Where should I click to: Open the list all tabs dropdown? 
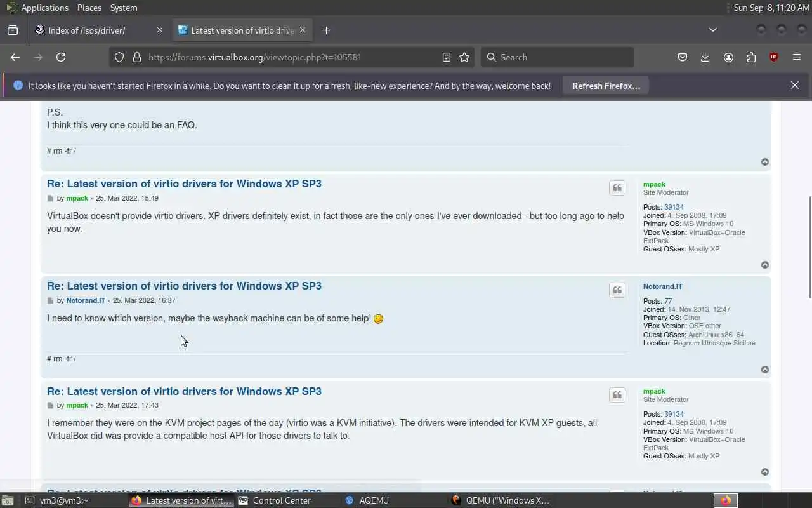(713, 30)
